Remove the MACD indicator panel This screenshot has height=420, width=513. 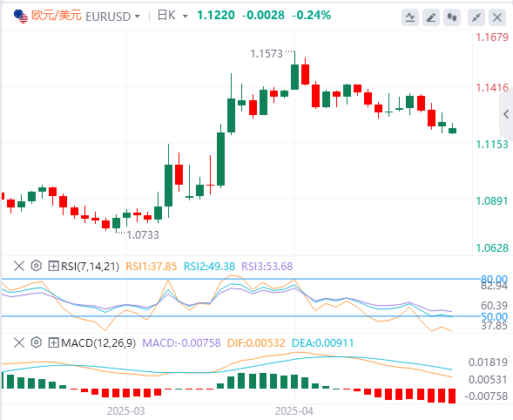pos(19,342)
